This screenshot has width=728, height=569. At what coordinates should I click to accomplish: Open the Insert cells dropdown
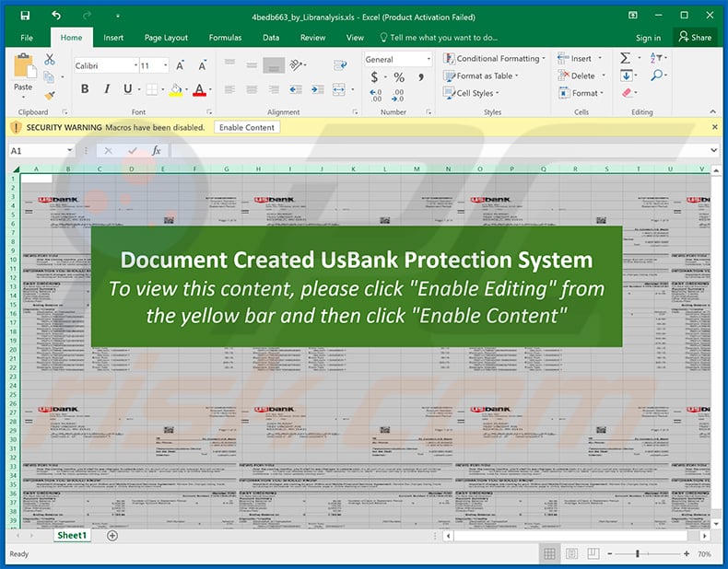pyautogui.click(x=600, y=58)
